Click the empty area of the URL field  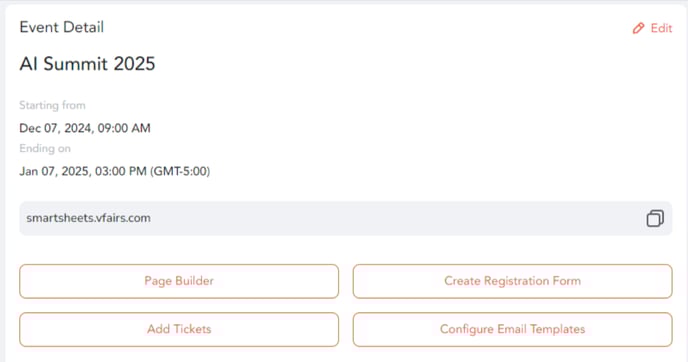pos(395,218)
